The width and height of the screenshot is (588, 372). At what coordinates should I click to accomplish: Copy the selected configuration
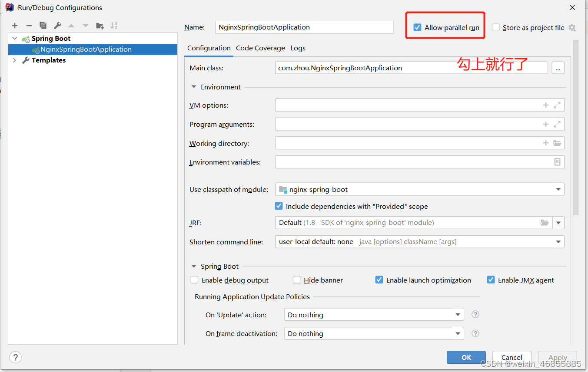[x=43, y=26]
